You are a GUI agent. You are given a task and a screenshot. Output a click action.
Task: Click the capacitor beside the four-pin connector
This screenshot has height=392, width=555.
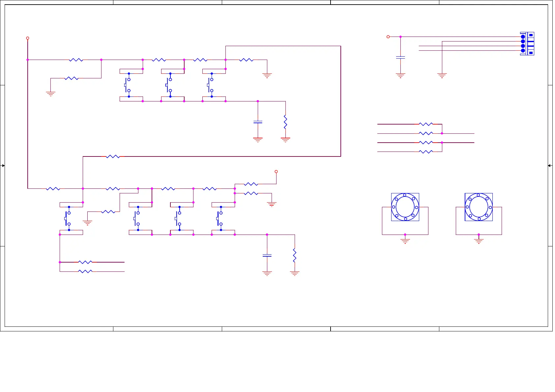tap(400, 57)
